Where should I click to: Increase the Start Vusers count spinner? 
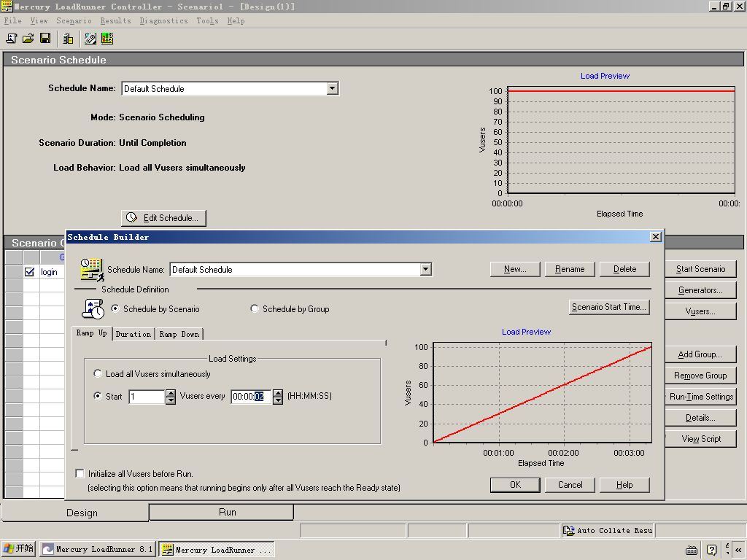(171, 394)
